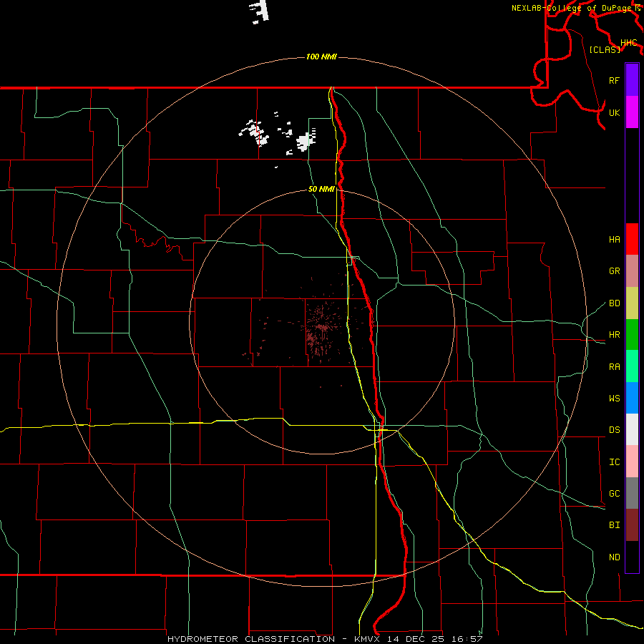Click the ND black legend swatch
This screenshot has height=644, width=644.
(x=632, y=557)
